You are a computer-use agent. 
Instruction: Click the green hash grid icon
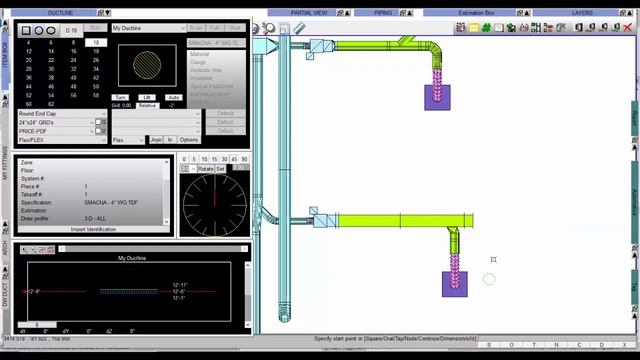tap(486, 28)
